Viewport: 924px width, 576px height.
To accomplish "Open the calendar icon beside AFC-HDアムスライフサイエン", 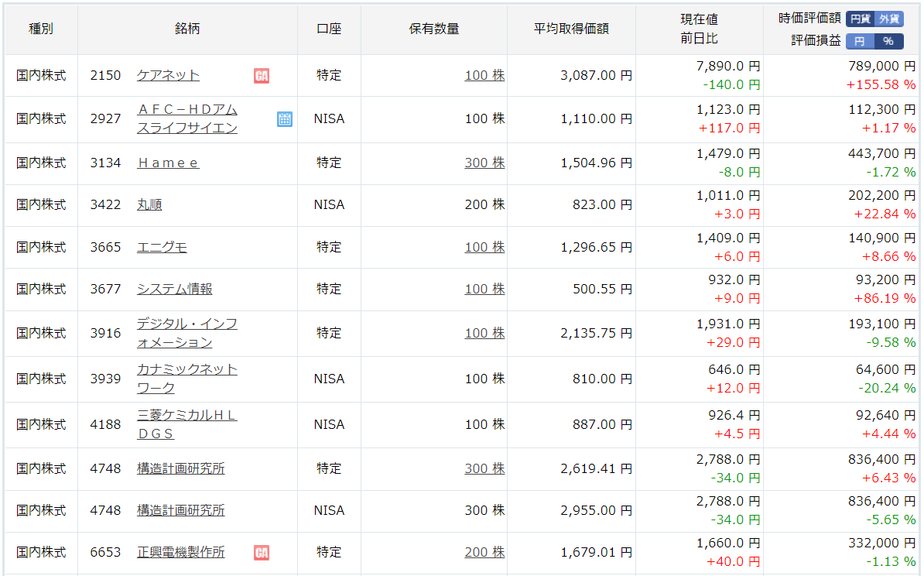I will pyautogui.click(x=285, y=119).
